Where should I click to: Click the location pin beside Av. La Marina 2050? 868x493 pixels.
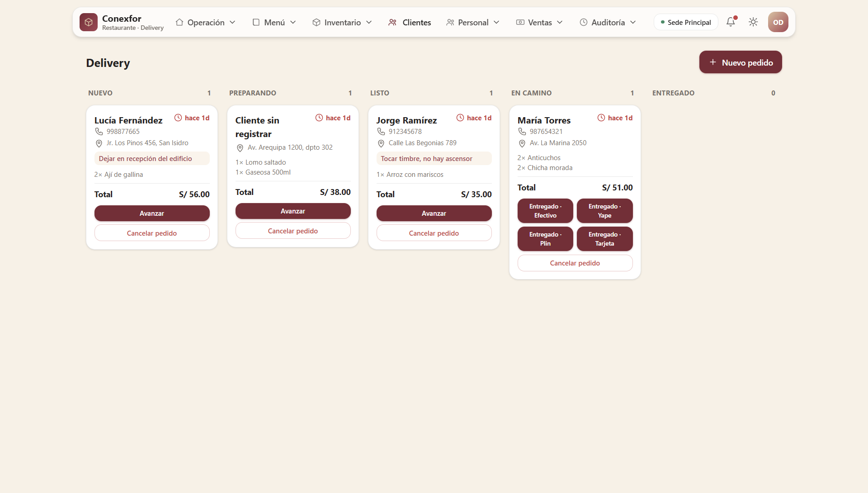[x=522, y=143]
